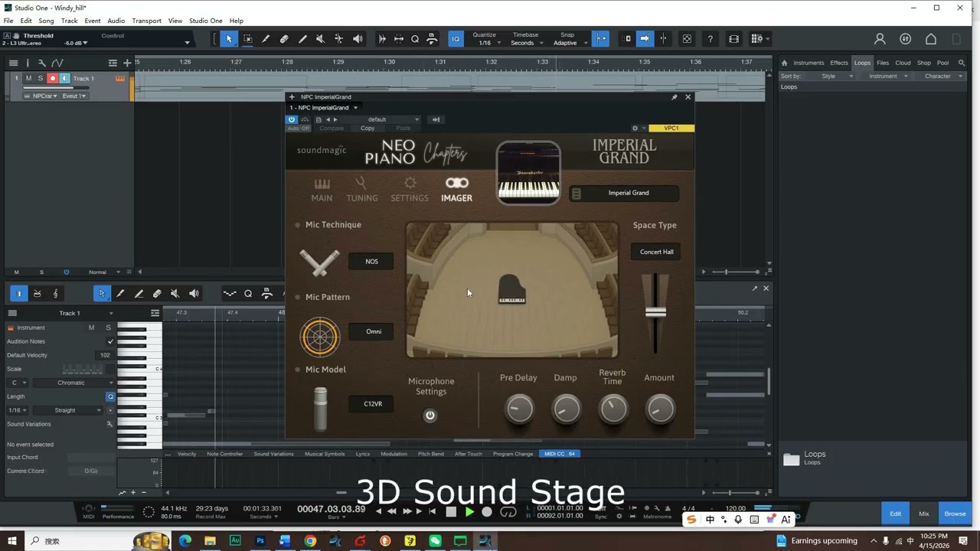Viewport: 980px width, 551px height.
Task: Click the browser home icon
Action: tap(784, 63)
